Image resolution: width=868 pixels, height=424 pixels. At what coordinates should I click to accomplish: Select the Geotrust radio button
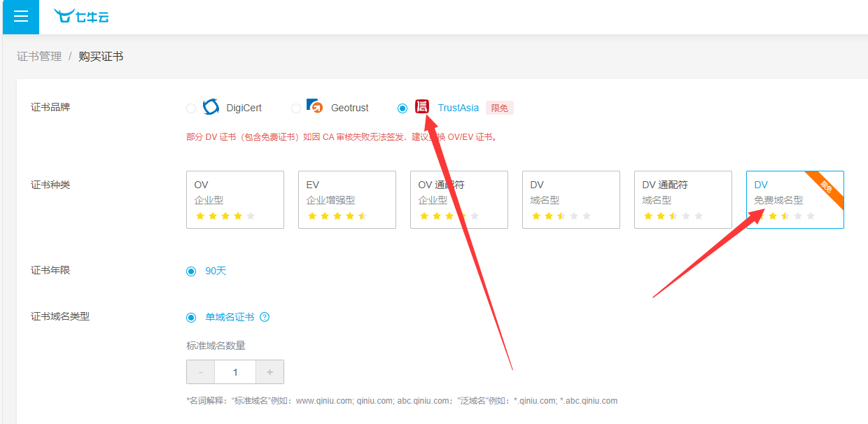point(296,108)
